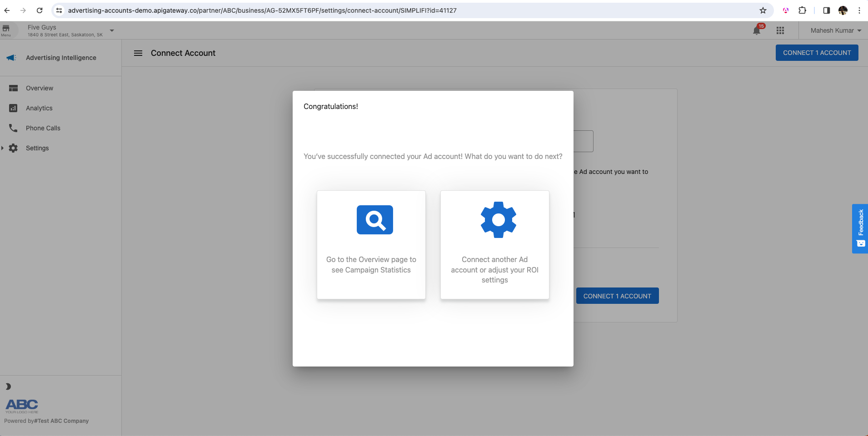Go to Overview in sidebar
This screenshot has width=868, height=436.
pyautogui.click(x=40, y=88)
